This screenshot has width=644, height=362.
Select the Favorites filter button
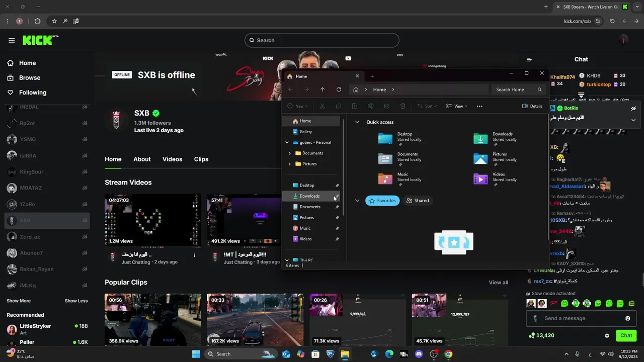click(x=382, y=201)
